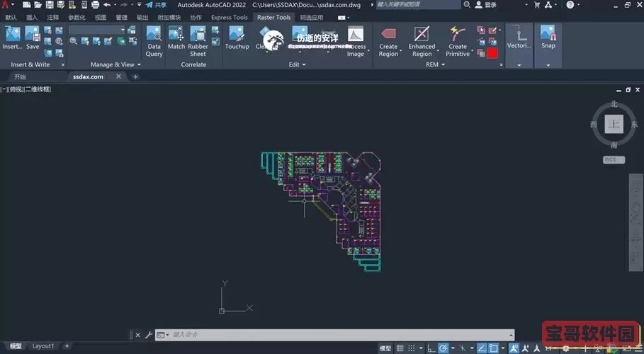Switch to the 开始 document tab
Screen dimensions: 644x354
[20, 76]
